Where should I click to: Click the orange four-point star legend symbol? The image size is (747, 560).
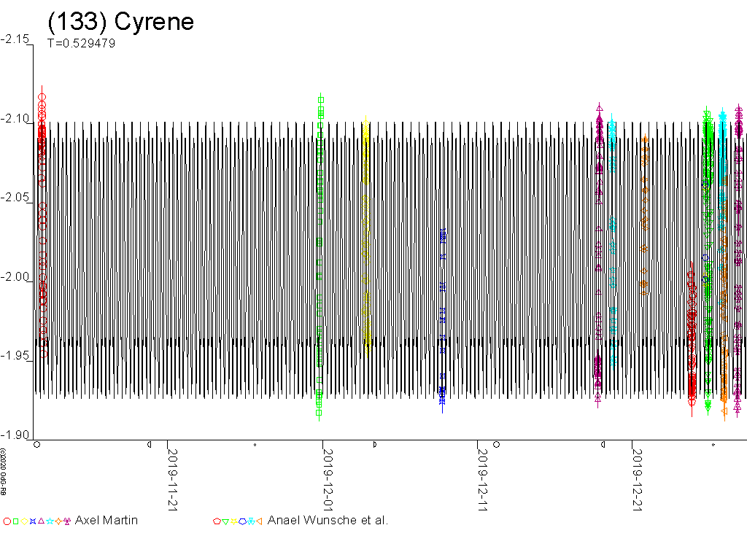coord(58,521)
